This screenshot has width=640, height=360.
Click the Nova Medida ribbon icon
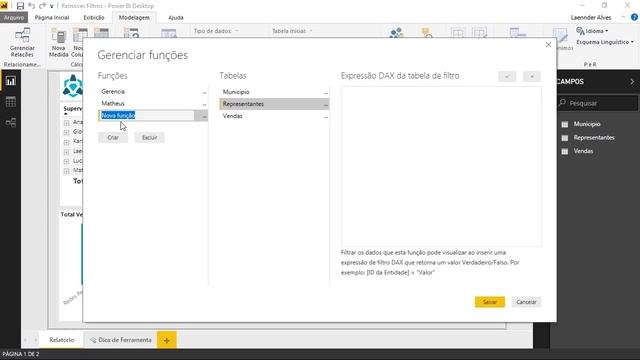pos(58,43)
